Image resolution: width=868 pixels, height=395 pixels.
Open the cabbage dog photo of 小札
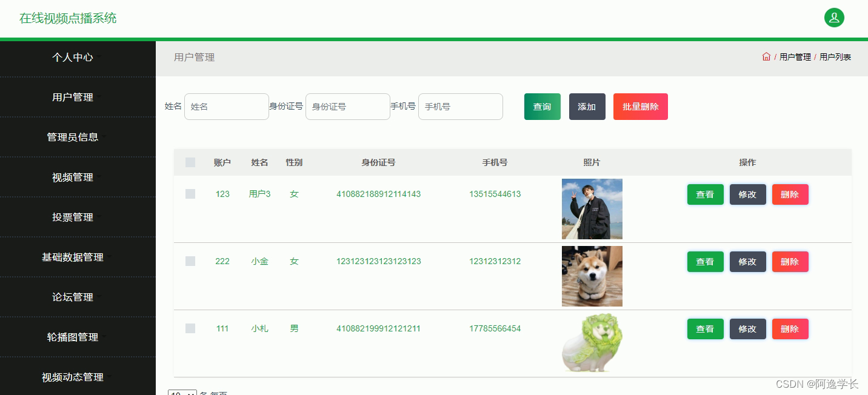pos(592,343)
